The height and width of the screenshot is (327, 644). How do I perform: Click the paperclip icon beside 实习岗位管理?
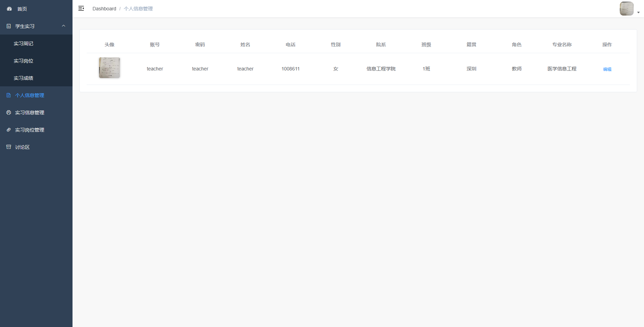pyautogui.click(x=9, y=130)
